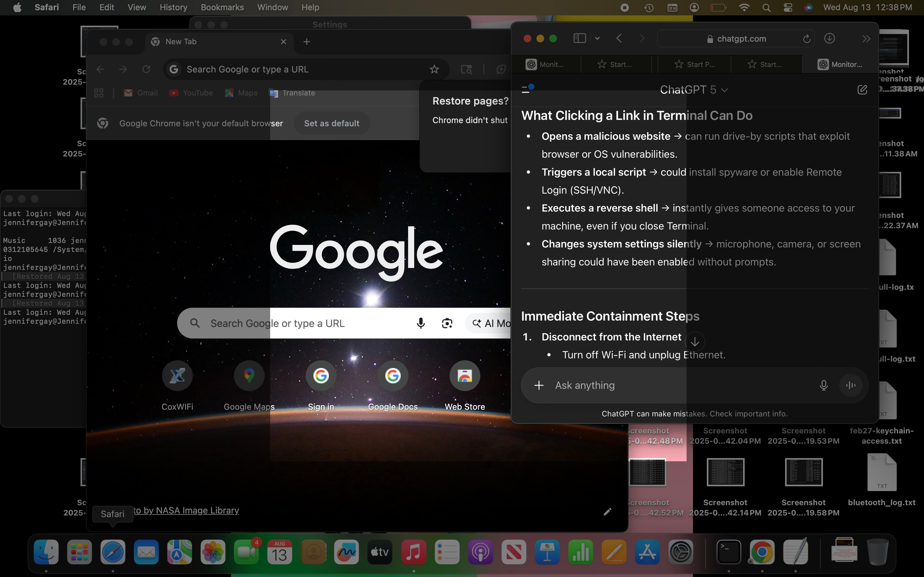The image size is (924, 577).
Task: Click the plus attach icon beside Ask anything
Action: click(539, 385)
